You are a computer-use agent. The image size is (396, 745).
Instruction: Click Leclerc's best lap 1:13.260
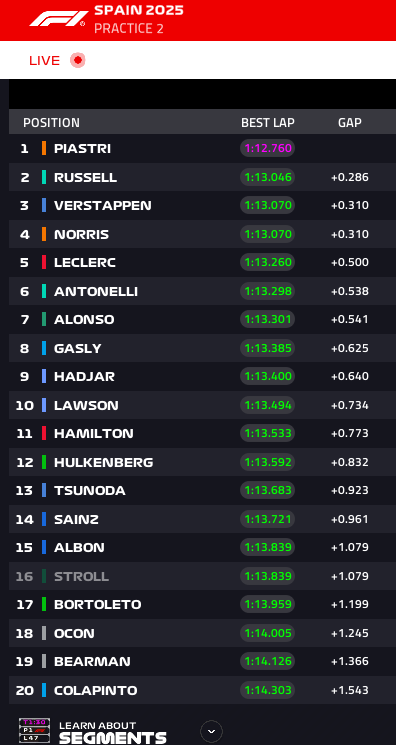tap(268, 262)
